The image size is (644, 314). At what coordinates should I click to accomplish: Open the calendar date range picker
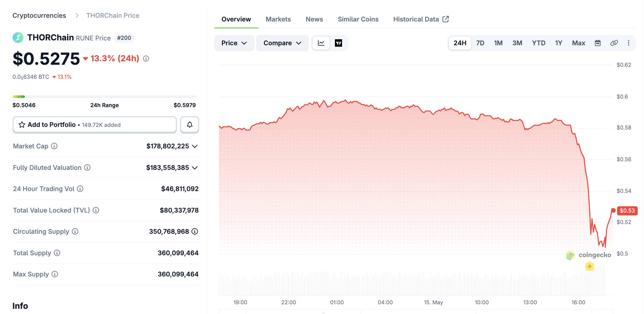point(598,43)
